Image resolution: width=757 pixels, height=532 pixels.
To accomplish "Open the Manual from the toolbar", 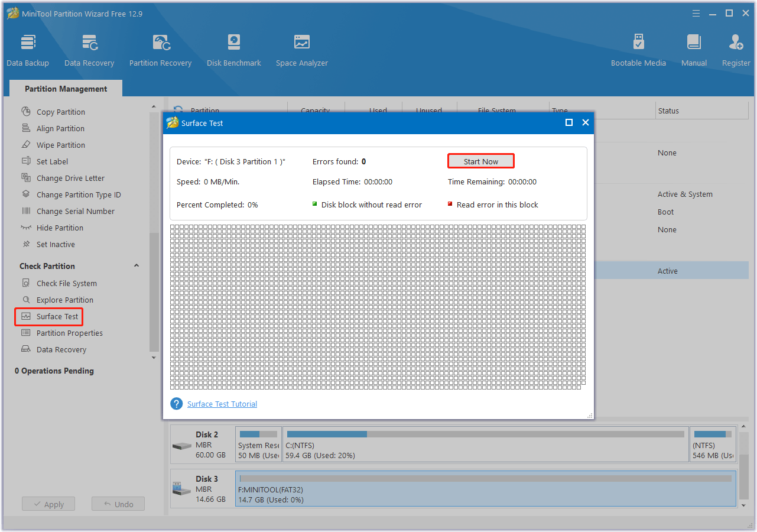I will [x=694, y=50].
